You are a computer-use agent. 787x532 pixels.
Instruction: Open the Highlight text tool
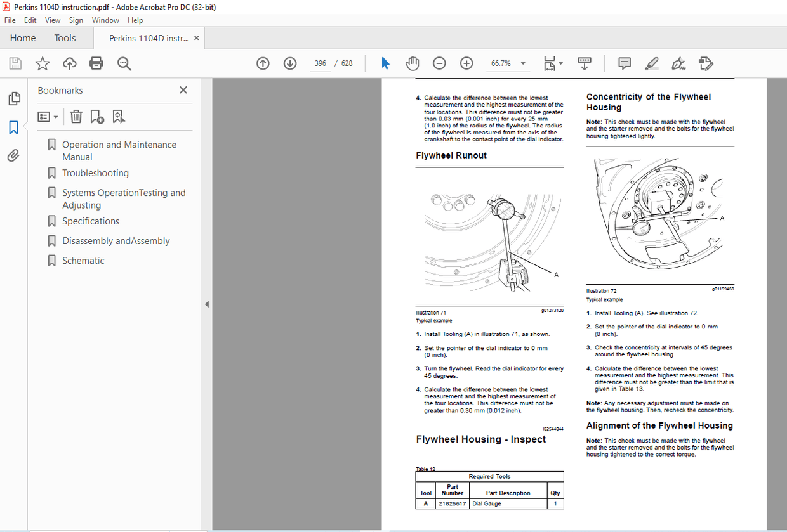651,63
